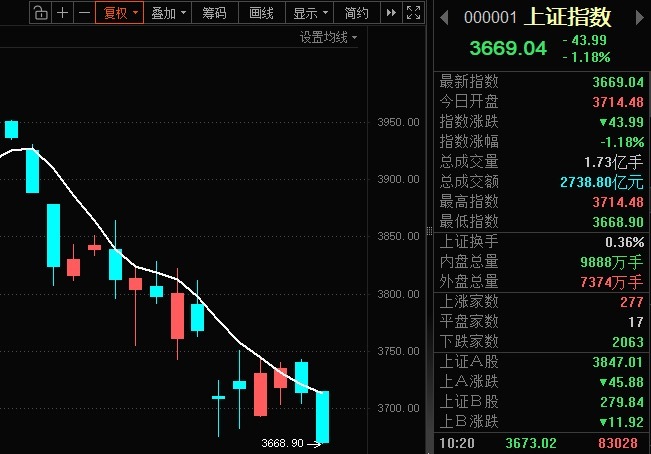Click the large price 3669.04 in header
Image resolution: width=651 pixels, height=454 pixels.
[508, 48]
